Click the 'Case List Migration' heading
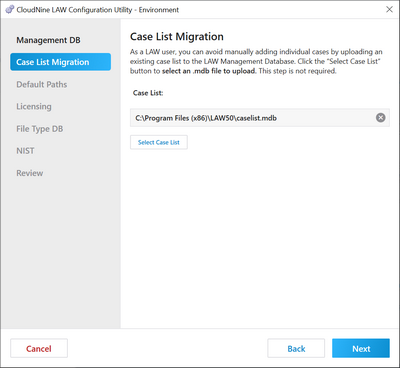Screen dimensions: 400x368 pyautogui.click(x=177, y=37)
